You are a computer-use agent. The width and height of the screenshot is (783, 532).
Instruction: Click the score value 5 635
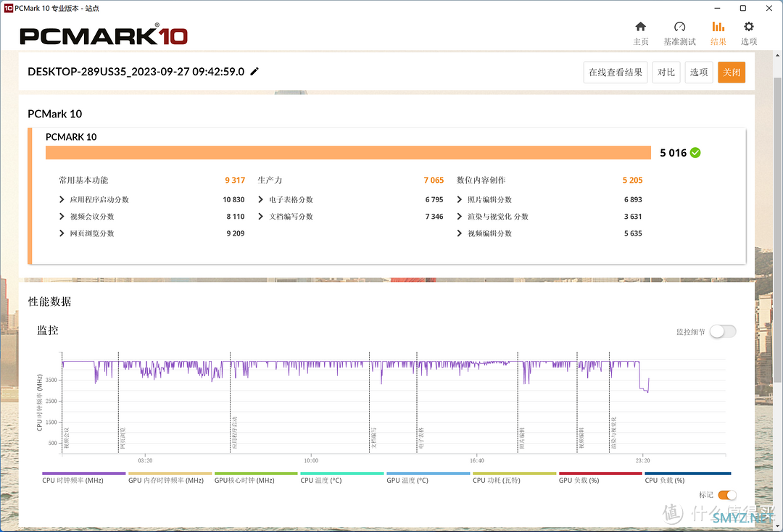(633, 233)
